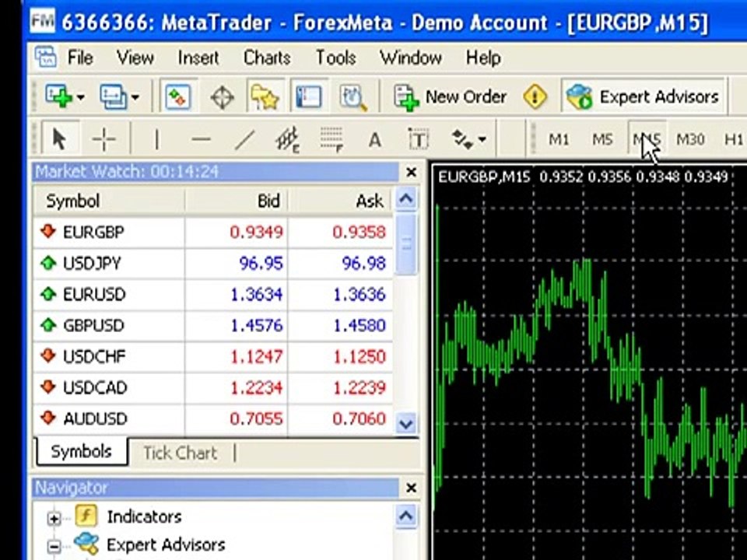The height and width of the screenshot is (560, 747).
Task: Toggle the Data Window crosshair-target icon
Action: click(x=222, y=97)
